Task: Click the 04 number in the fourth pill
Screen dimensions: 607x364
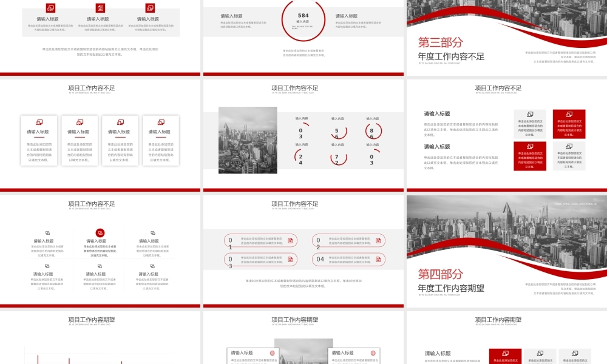Action: point(320,259)
